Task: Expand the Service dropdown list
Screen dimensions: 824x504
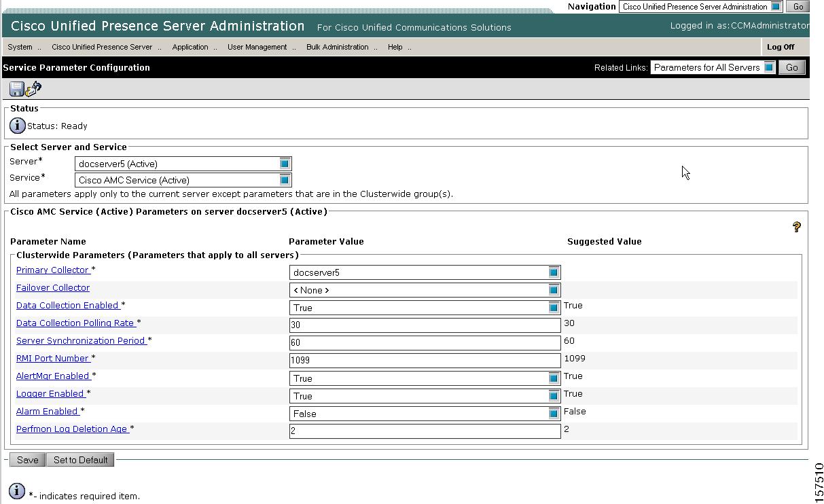Action: coord(183,180)
